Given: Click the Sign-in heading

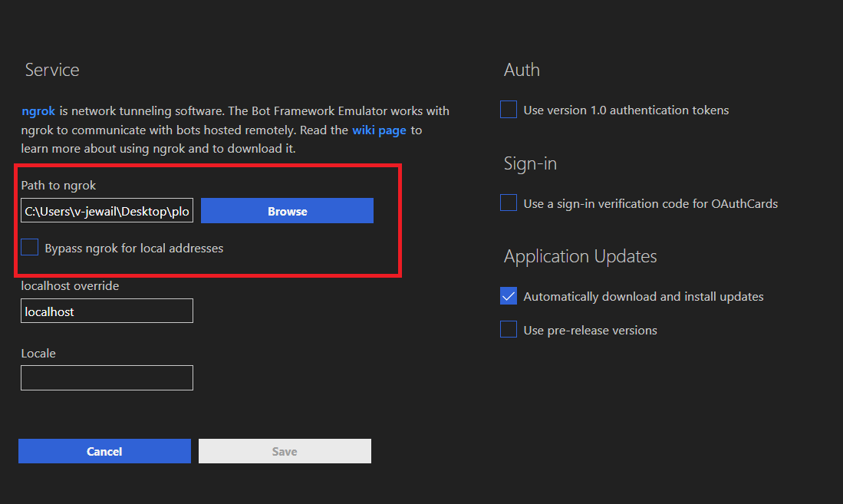Looking at the screenshot, I should point(530,163).
